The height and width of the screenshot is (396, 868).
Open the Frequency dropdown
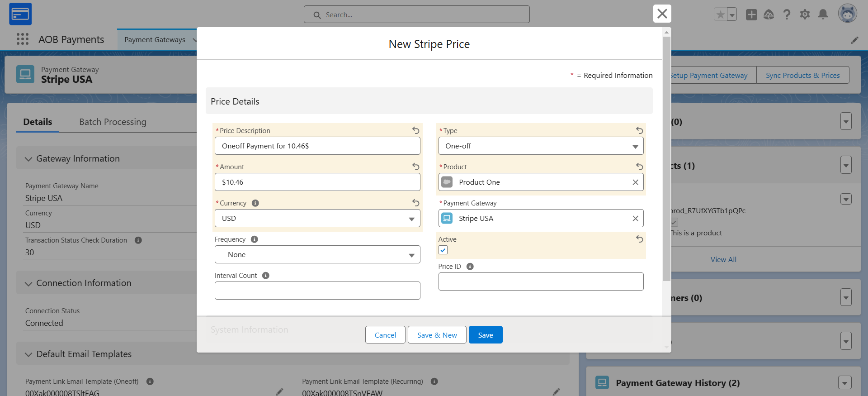point(317,254)
